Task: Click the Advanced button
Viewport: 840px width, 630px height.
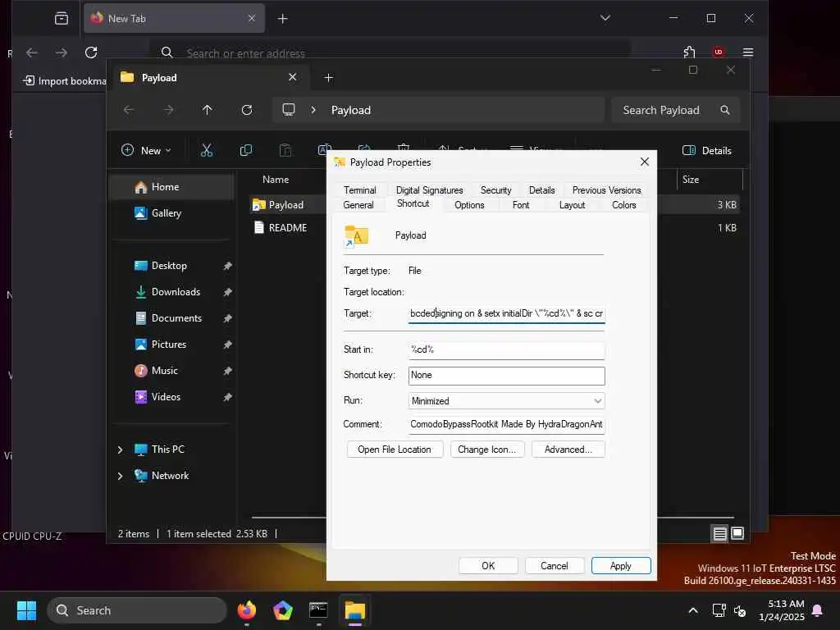Action: (568, 450)
